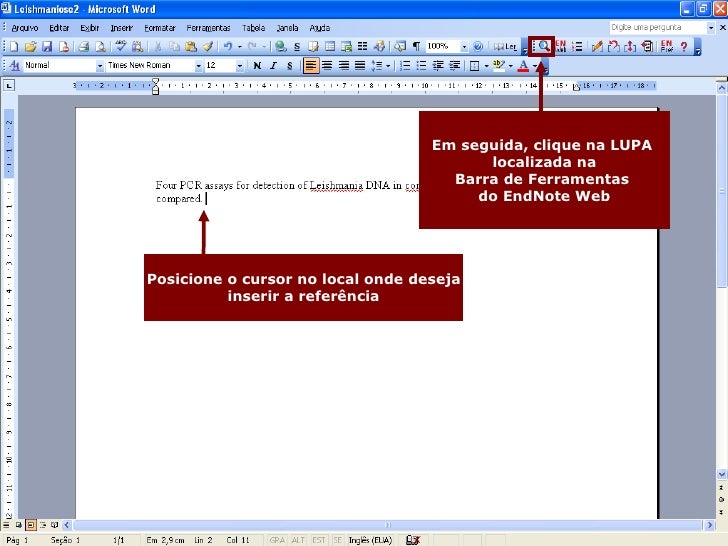Expand the highlight color dropdown arrow
This screenshot has width=728, height=546.
click(x=511, y=65)
